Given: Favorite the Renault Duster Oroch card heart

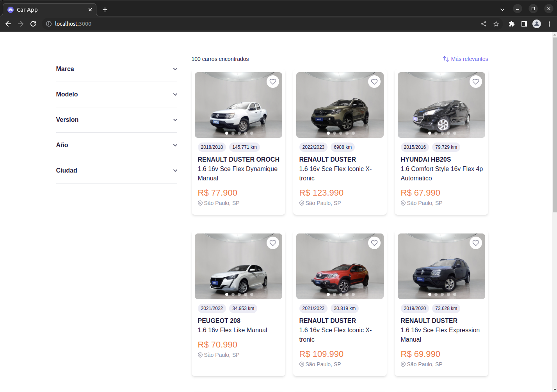Looking at the screenshot, I should tap(273, 82).
